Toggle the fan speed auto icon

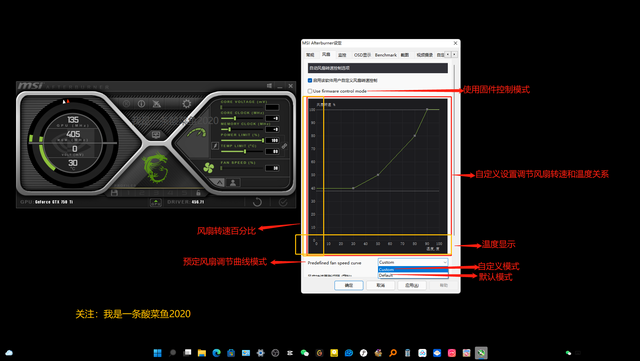(x=209, y=167)
